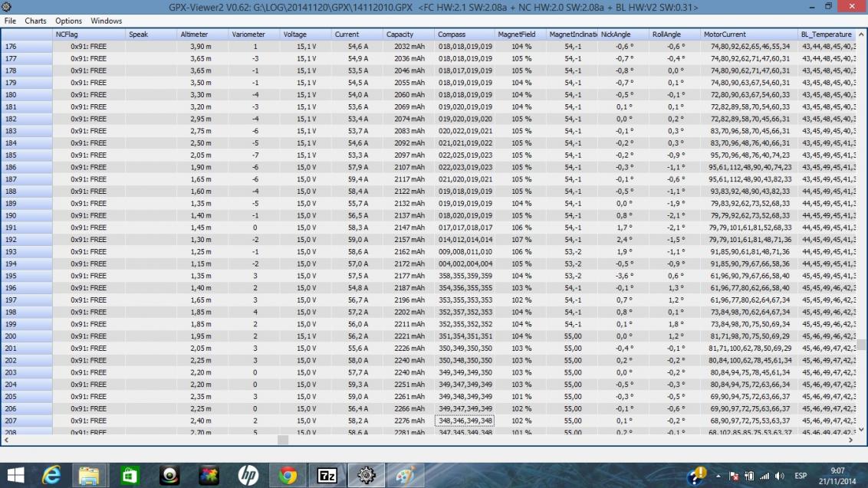Open the Windows Store taskbar icon
Viewport: 868px width, 488px height.
(x=130, y=475)
